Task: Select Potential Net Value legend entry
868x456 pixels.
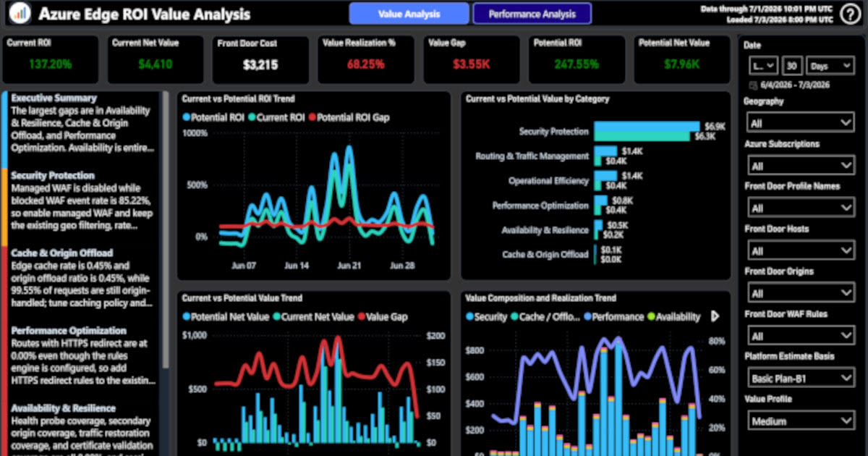Action: pyautogui.click(x=226, y=316)
